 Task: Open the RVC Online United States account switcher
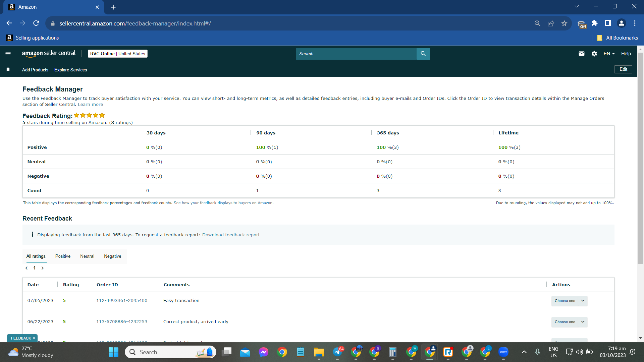click(x=118, y=54)
